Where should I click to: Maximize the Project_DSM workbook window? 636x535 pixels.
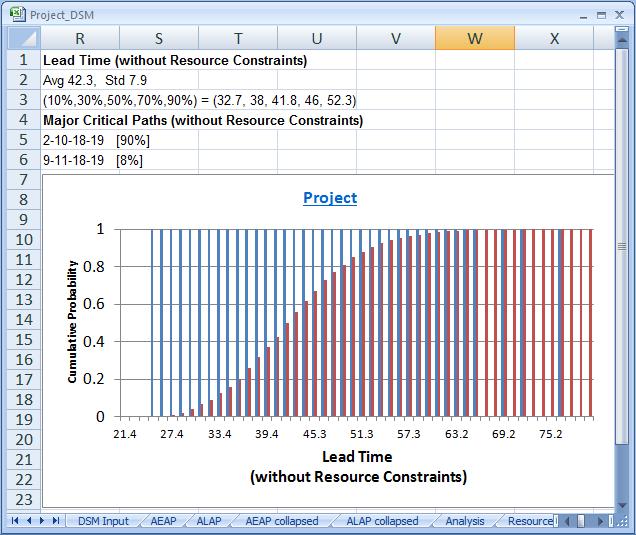602,15
